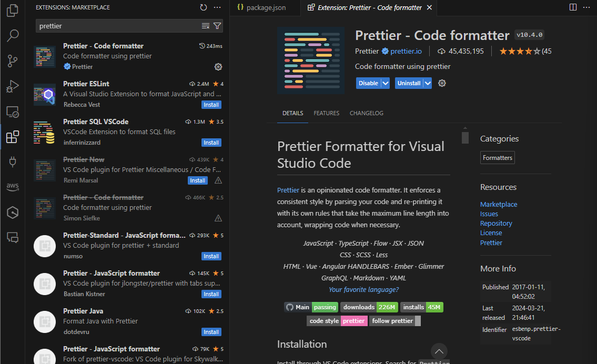Viewport: 597px width, 364px height.
Task: Open the Search view in activity bar
Action: point(13,35)
